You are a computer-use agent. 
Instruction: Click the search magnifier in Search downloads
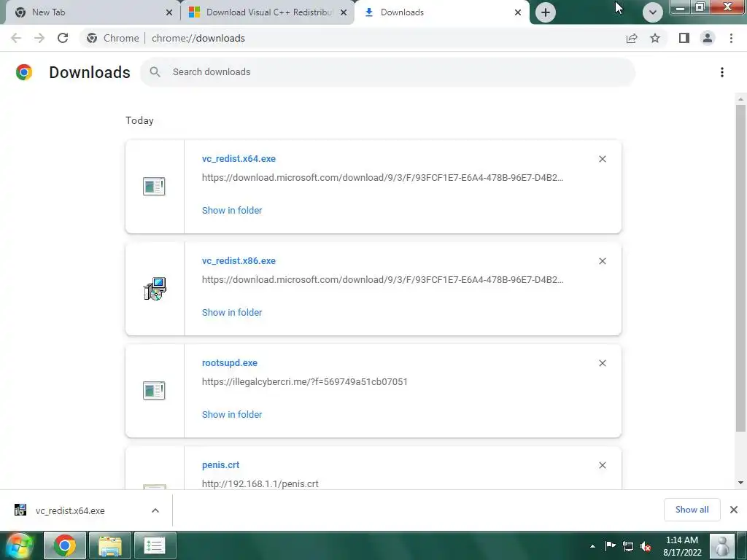click(155, 72)
